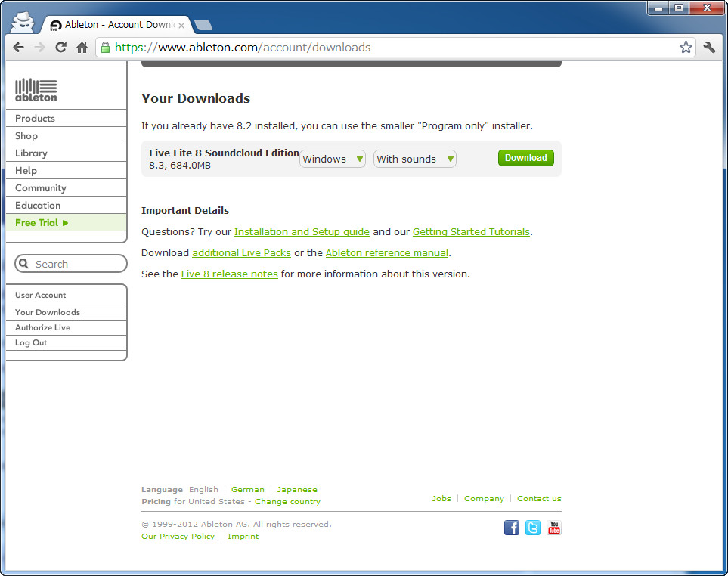Open the Imprint footer link
This screenshot has height=576, width=728.
coord(243,536)
